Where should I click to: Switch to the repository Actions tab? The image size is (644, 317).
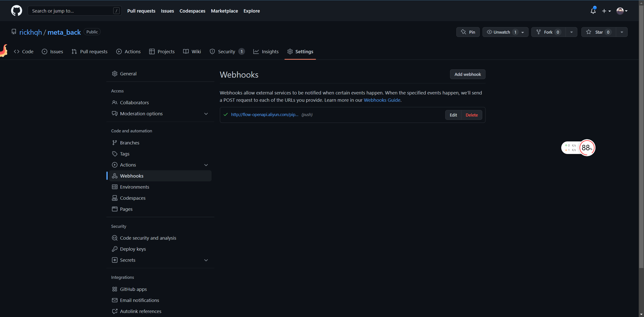tap(128, 51)
